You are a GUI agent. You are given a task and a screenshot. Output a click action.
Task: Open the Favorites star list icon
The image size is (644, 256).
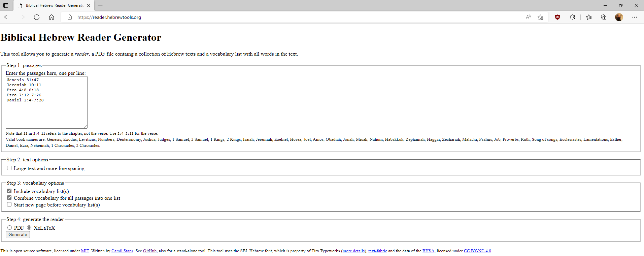coord(589,17)
